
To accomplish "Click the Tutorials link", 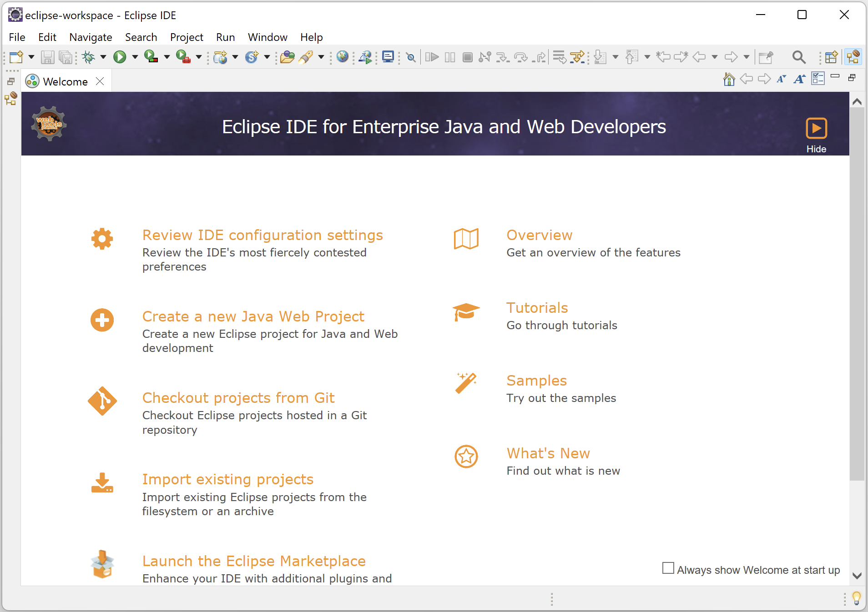I will [x=537, y=308].
